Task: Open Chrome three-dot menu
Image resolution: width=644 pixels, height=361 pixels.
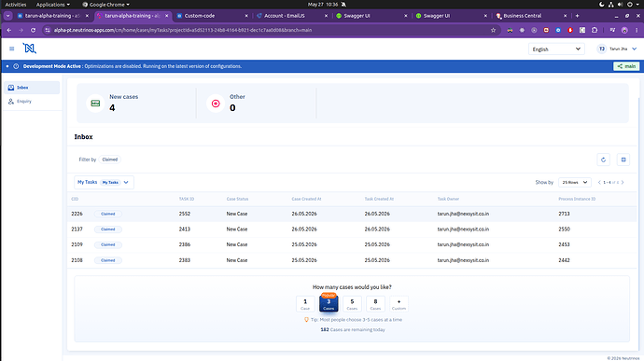Action: click(637, 30)
